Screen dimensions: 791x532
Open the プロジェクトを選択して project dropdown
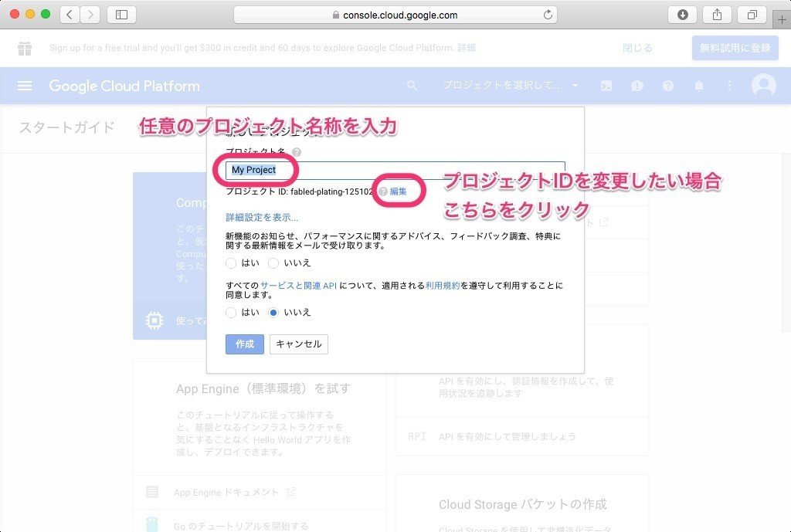pos(511,86)
